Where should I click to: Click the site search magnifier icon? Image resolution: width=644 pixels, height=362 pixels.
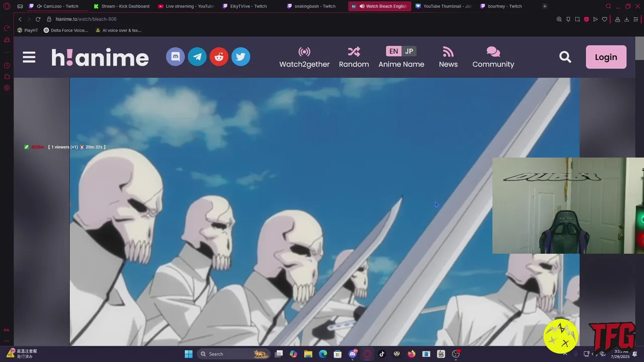tap(565, 57)
